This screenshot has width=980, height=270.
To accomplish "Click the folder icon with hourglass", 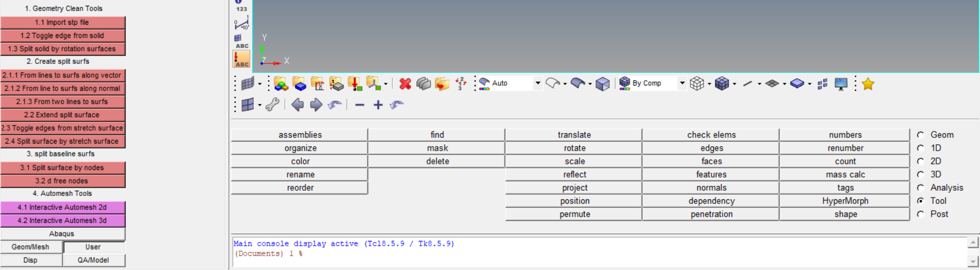I will tap(318, 83).
